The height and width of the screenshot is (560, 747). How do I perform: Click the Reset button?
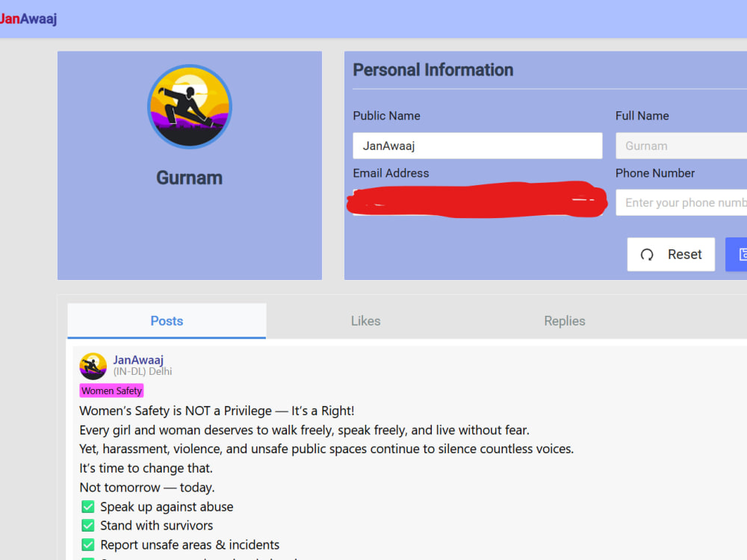(671, 255)
